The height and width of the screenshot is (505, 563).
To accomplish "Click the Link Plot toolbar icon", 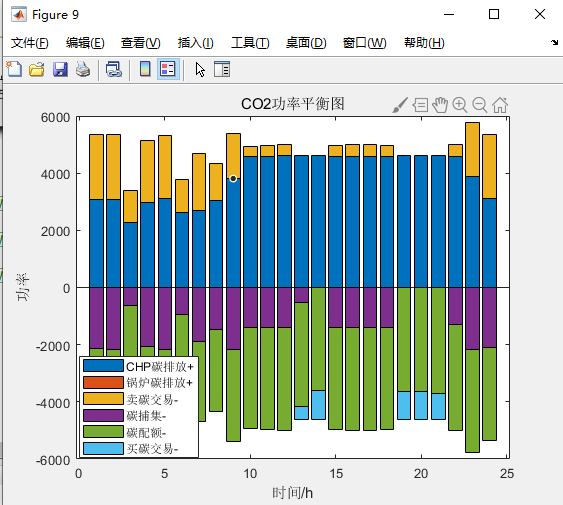I will (x=114, y=69).
